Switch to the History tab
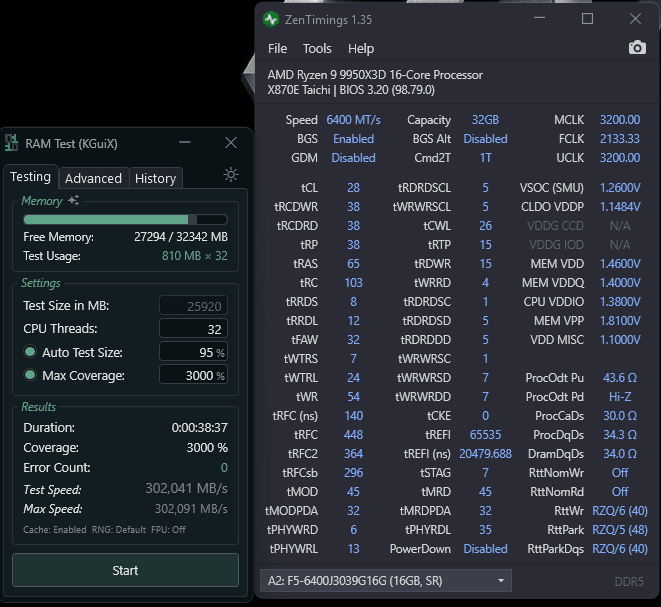Screen dimensions: 661x607 [156, 178]
